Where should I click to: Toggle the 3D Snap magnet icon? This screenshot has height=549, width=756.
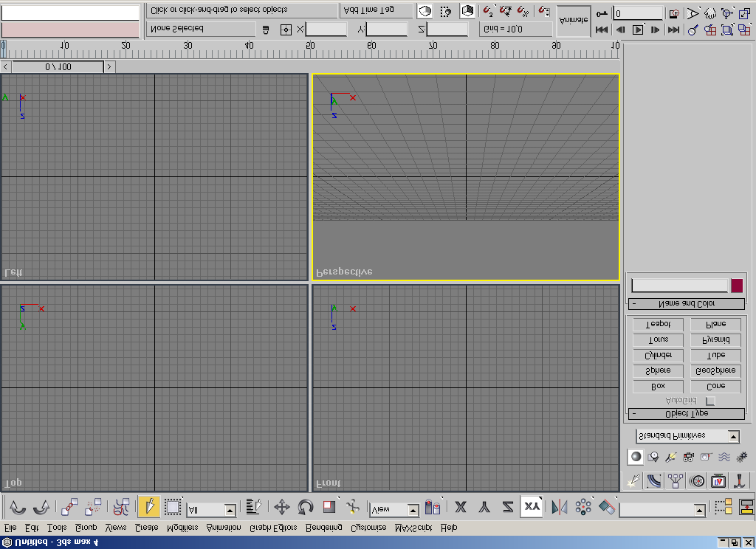(489, 11)
